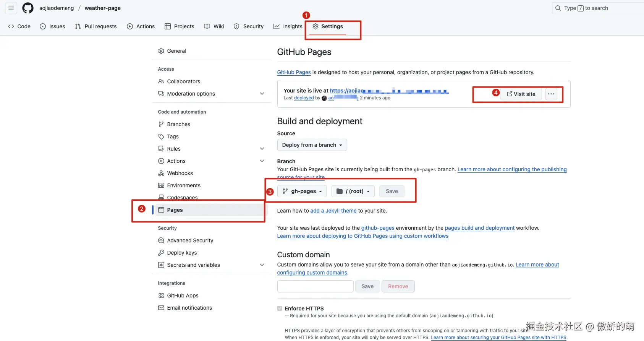The image size is (644, 341).
Task: Expand Moderation options in the sidebar
Action: (262, 94)
